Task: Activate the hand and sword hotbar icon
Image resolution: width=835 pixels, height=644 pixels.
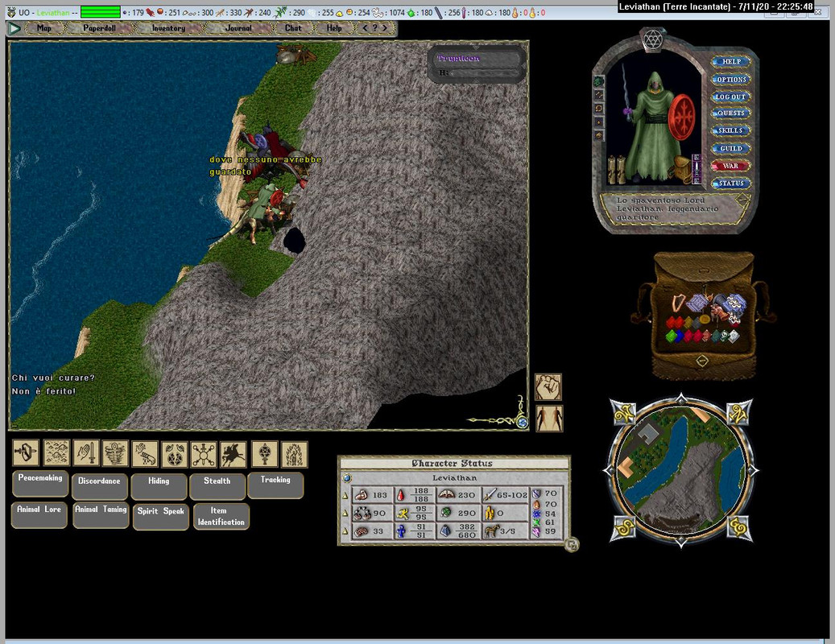Action: pos(86,453)
